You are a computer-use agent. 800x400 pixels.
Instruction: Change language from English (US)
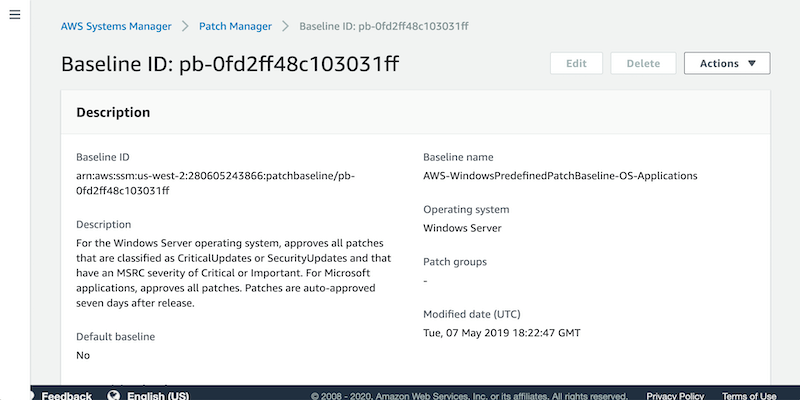tap(158, 396)
